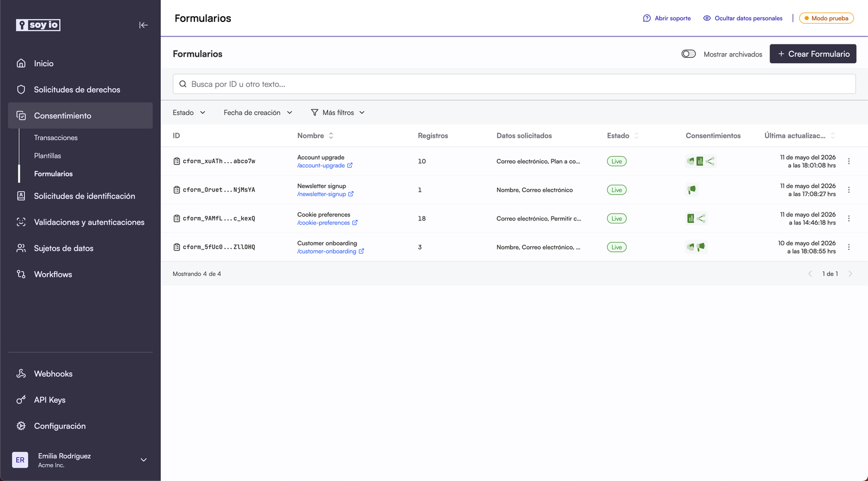The width and height of the screenshot is (868, 481).
Task: Click the cell 'Nombre, Correo electrónico'
Action: [535, 190]
